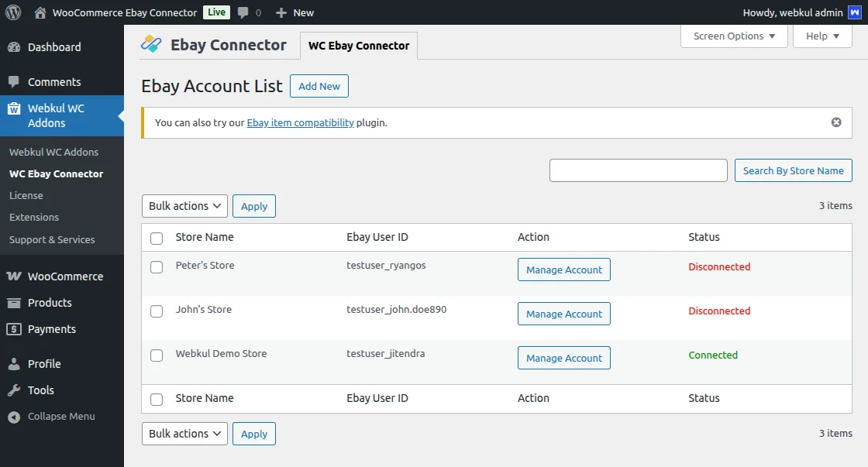Image resolution: width=868 pixels, height=467 pixels.
Task: Follow the Ebay item compatibility link
Action: [301, 122]
